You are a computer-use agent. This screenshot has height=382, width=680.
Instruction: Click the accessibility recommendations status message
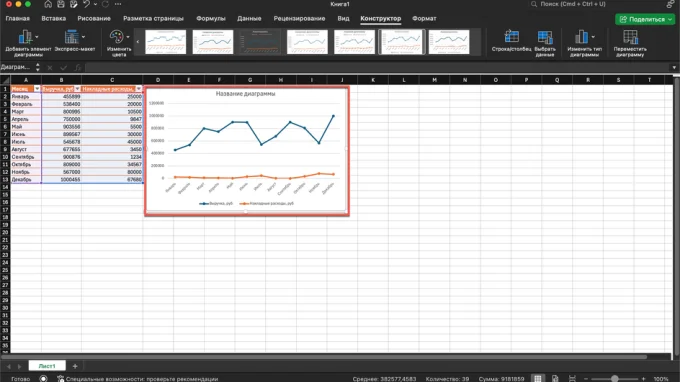[137, 379]
